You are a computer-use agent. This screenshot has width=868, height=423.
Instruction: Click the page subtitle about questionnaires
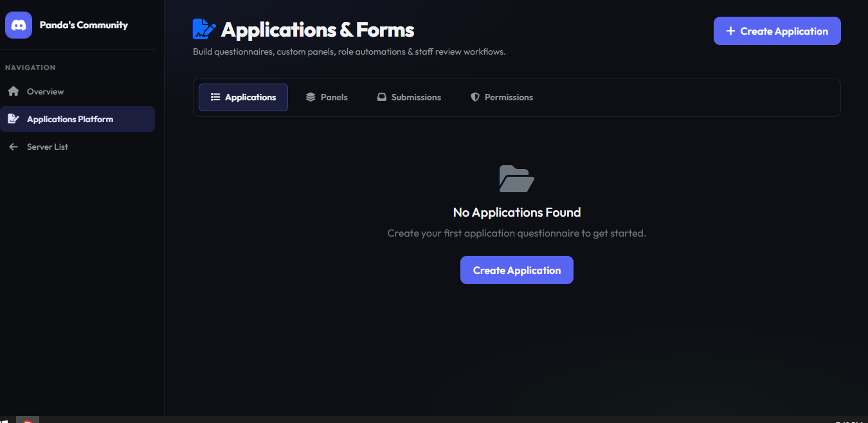[349, 51]
